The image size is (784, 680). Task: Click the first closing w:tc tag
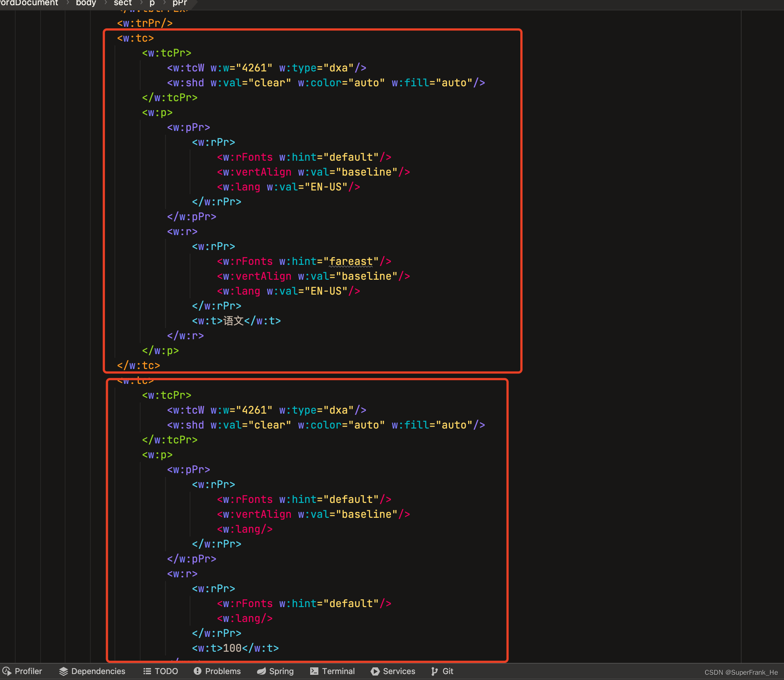(x=138, y=365)
